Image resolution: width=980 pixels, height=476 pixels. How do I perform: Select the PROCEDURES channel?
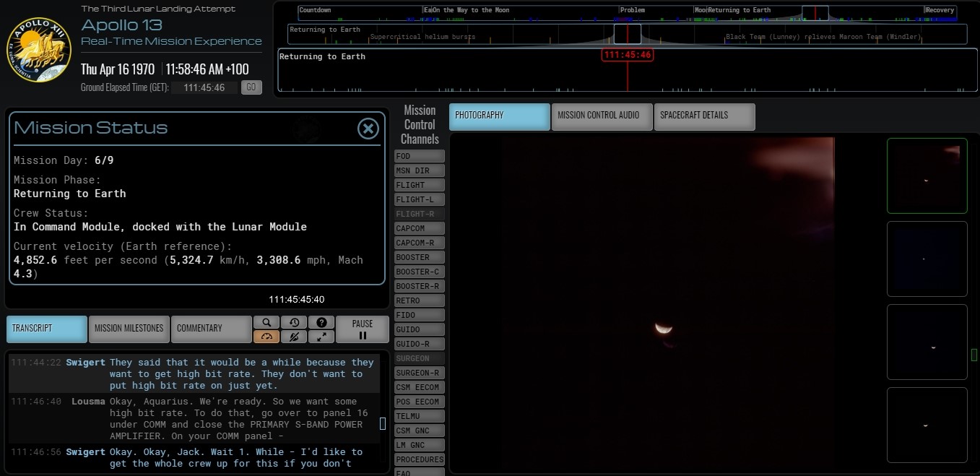420,459
